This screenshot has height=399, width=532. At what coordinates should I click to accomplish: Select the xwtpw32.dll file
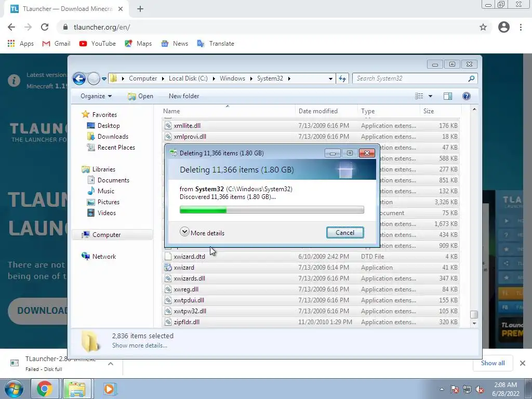pyautogui.click(x=311, y=311)
